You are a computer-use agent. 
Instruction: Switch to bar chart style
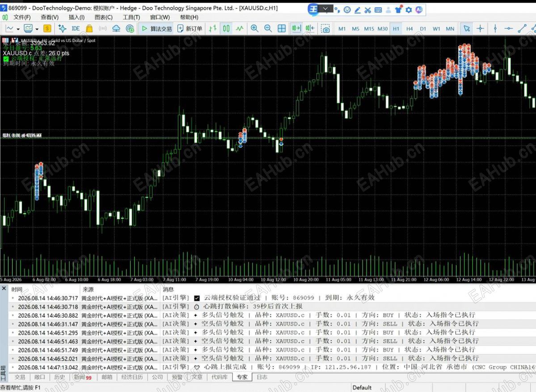(x=213, y=29)
